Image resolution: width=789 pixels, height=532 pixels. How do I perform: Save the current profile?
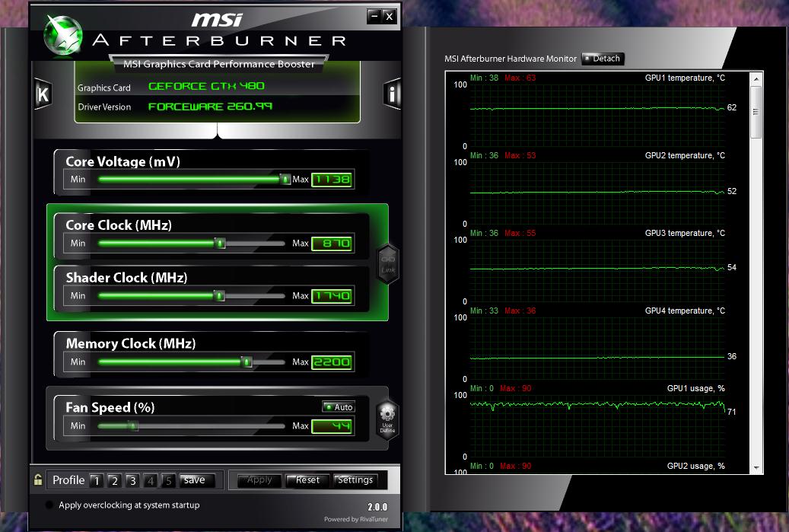coord(198,481)
